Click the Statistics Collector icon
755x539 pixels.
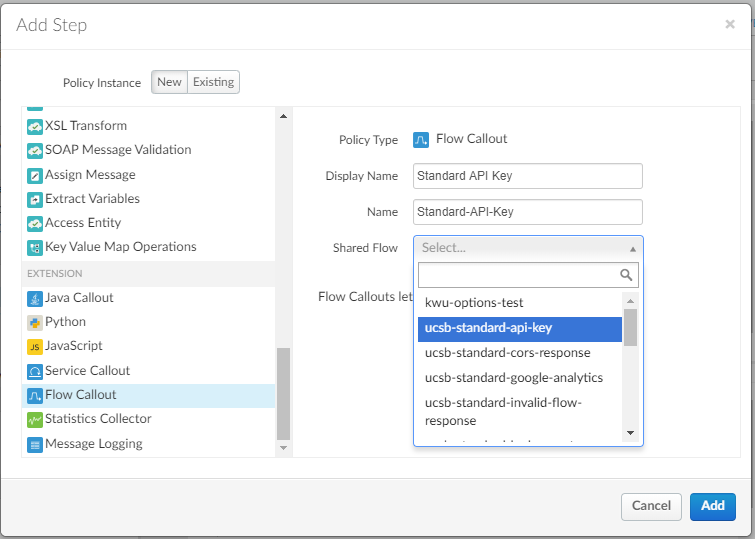click(x=35, y=419)
